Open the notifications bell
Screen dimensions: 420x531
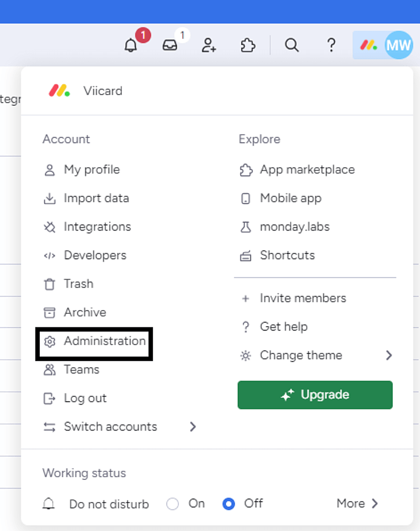pos(131,46)
